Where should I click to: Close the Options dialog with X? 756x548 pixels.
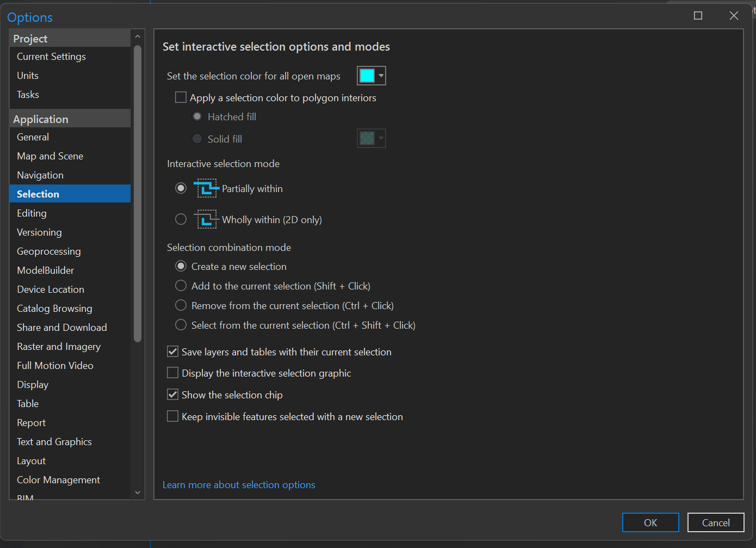click(734, 16)
